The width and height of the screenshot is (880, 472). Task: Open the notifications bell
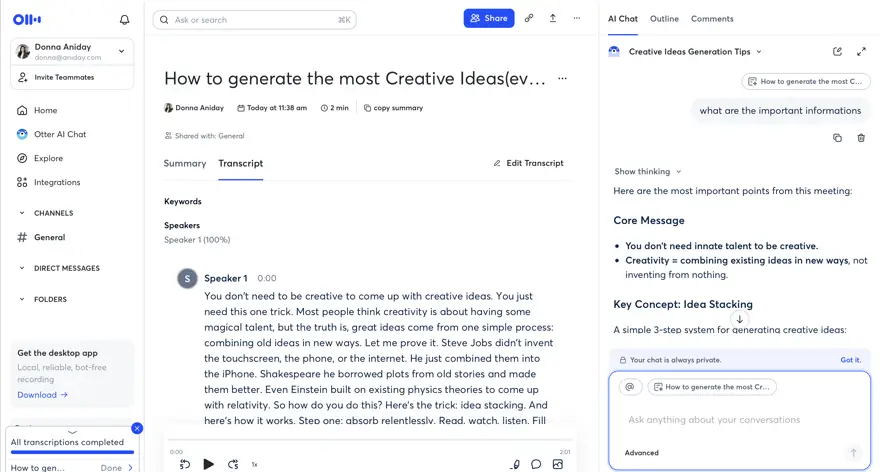coord(125,20)
